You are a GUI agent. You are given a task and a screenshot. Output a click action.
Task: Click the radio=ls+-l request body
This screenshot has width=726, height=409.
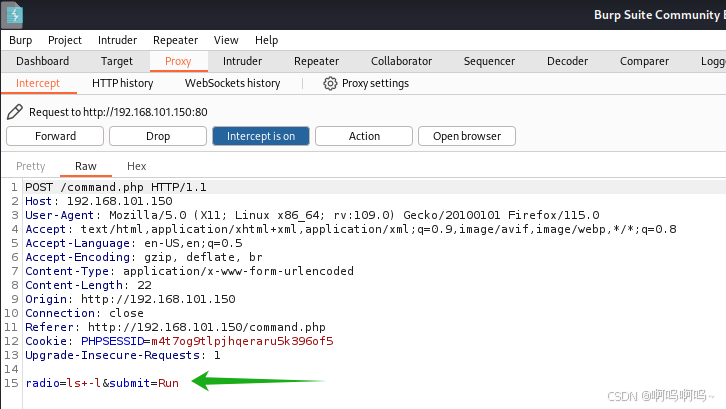(x=102, y=383)
